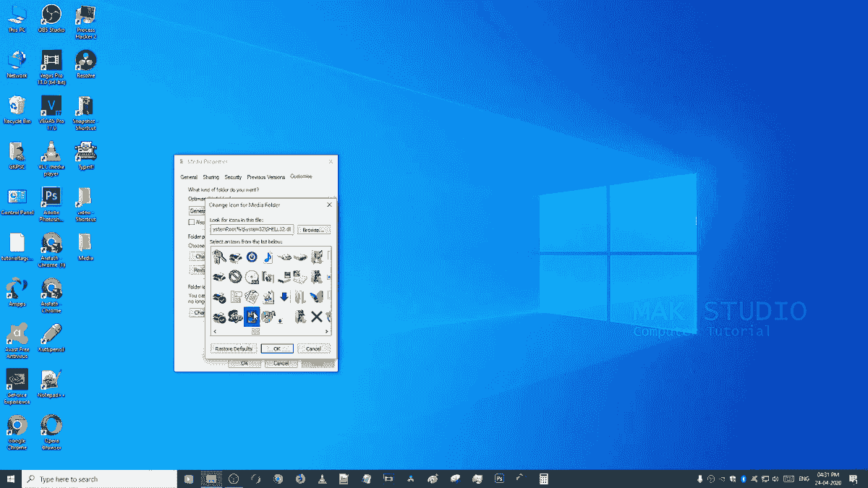Select the music note icon
868x488 pixels.
click(268, 258)
